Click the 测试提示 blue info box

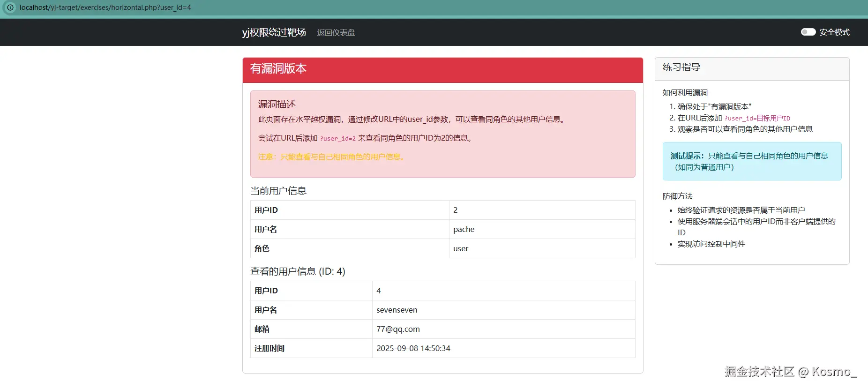752,161
